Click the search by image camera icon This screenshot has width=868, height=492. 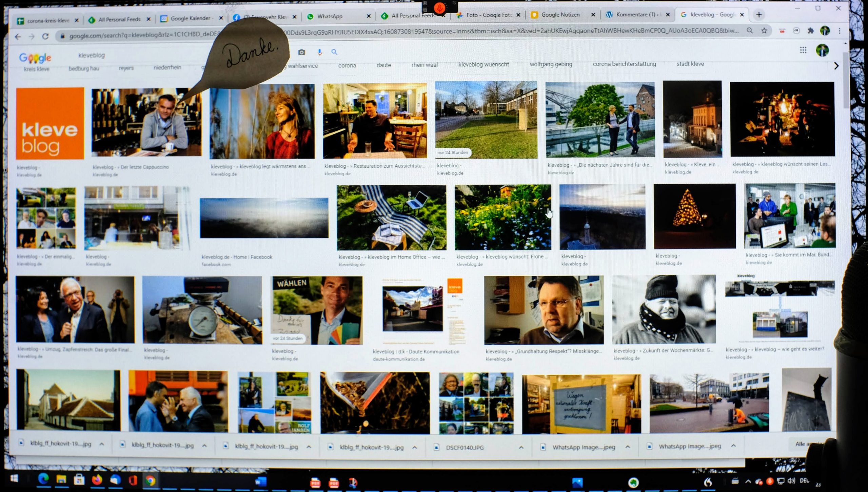tap(301, 52)
